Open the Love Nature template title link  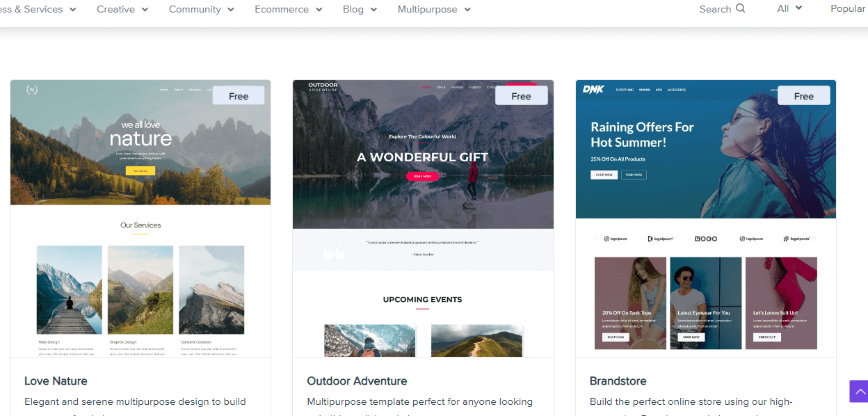click(56, 381)
